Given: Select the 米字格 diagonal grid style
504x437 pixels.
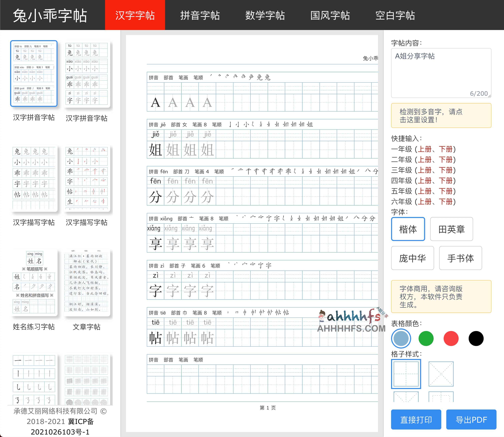Looking at the screenshot, I should [441, 374].
